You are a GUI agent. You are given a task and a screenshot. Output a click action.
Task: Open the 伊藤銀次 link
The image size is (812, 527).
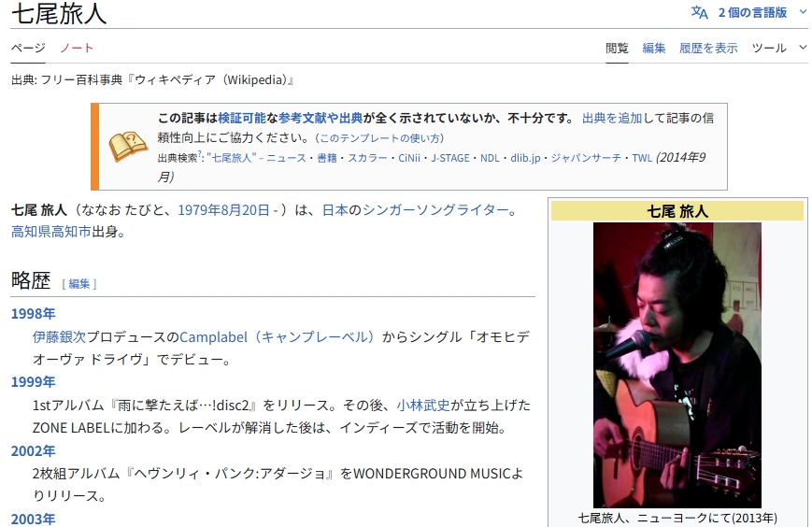click(59, 337)
